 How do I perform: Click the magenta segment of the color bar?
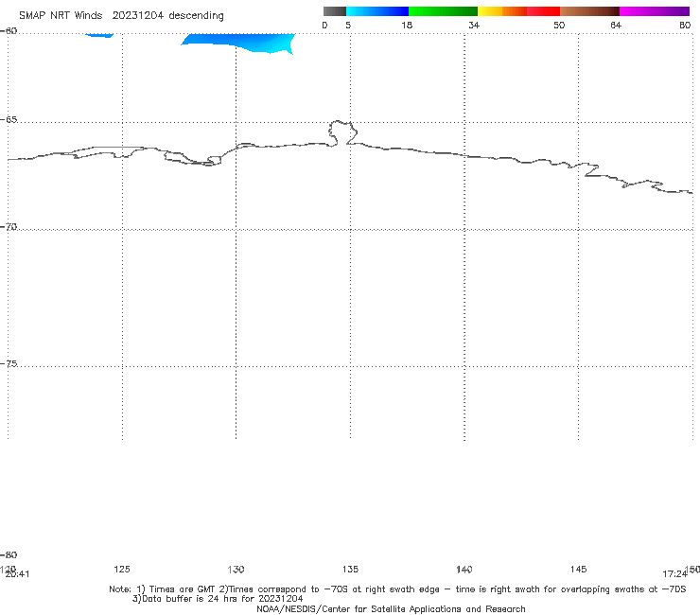pos(655,11)
